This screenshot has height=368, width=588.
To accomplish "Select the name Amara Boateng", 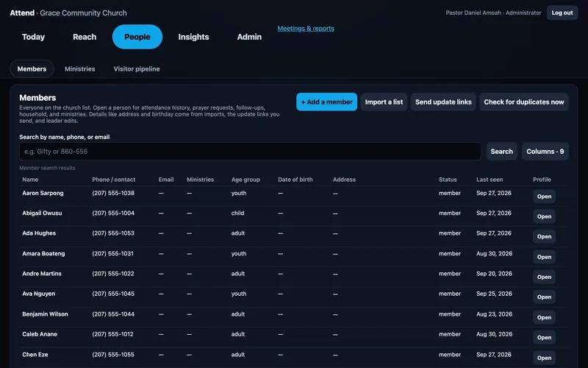I will pos(43,253).
